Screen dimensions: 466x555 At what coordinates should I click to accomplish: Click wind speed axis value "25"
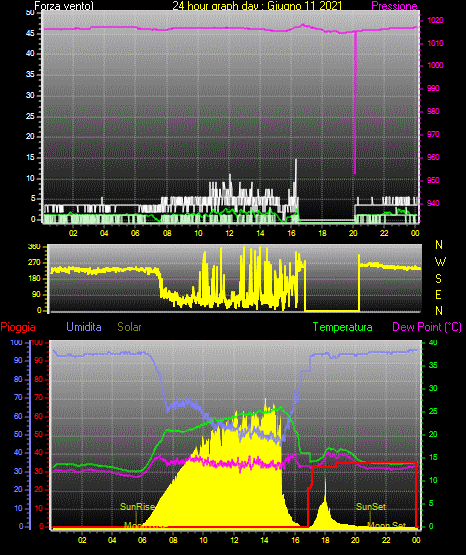(x=30, y=116)
